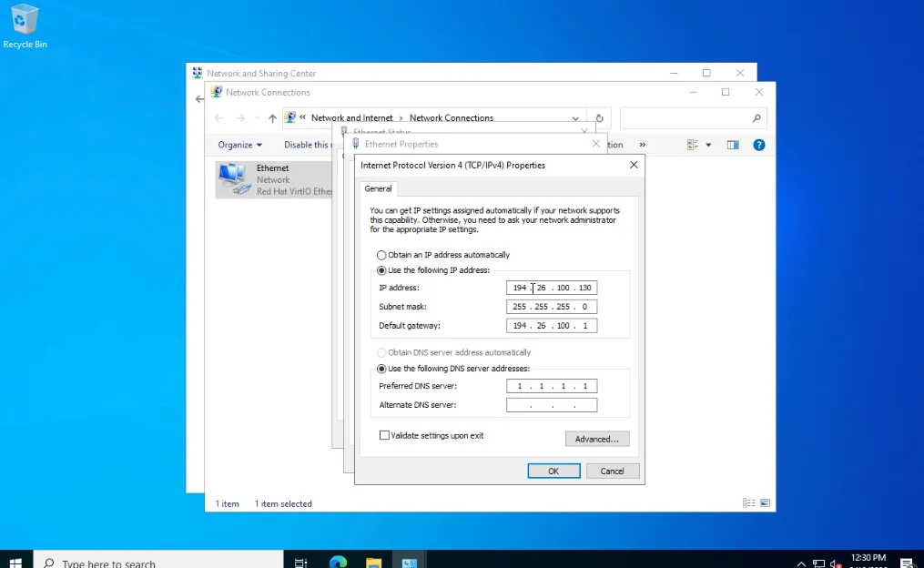Open Microsoft Edge from the taskbar
Viewport: 924px width, 568px height.
coord(337,563)
